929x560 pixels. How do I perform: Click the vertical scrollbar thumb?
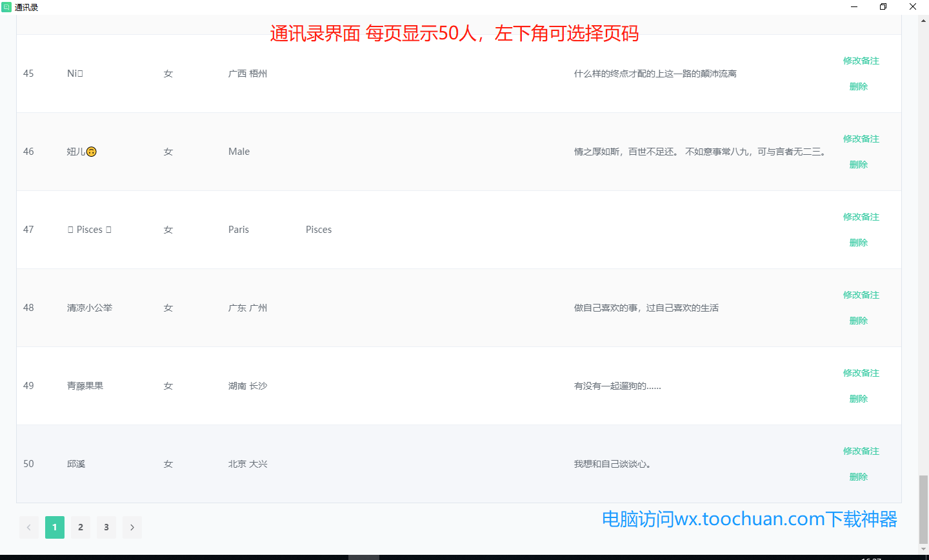click(923, 510)
